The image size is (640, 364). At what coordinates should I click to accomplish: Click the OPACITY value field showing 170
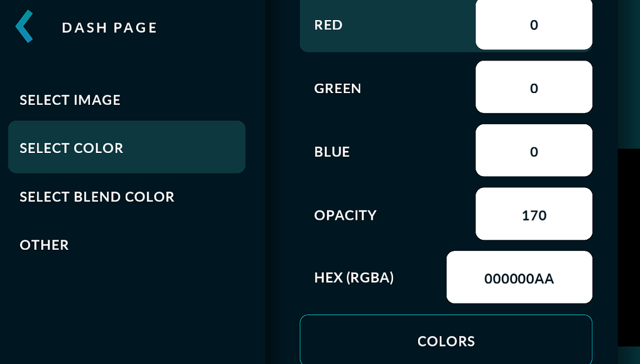tap(534, 214)
